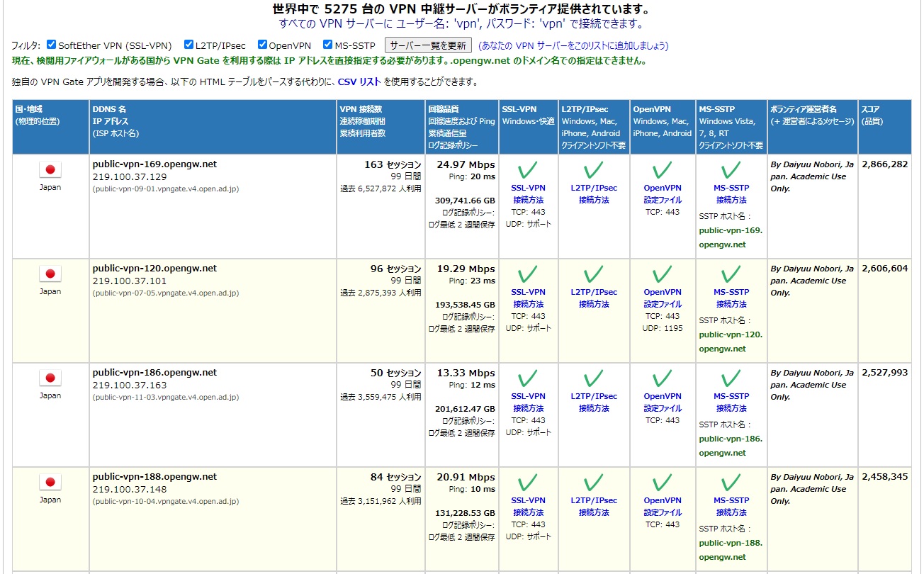The width and height of the screenshot is (924, 574).
Task: Toggle the OpenVPN filter checkbox
Action: pos(262,45)
